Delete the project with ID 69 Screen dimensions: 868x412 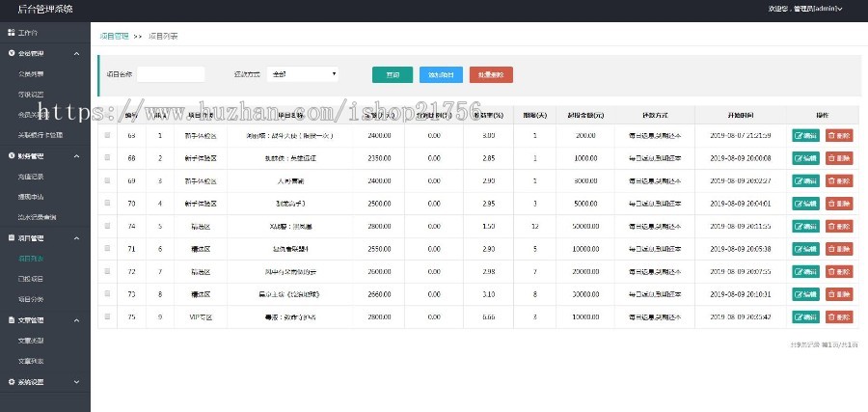point(839,180)
